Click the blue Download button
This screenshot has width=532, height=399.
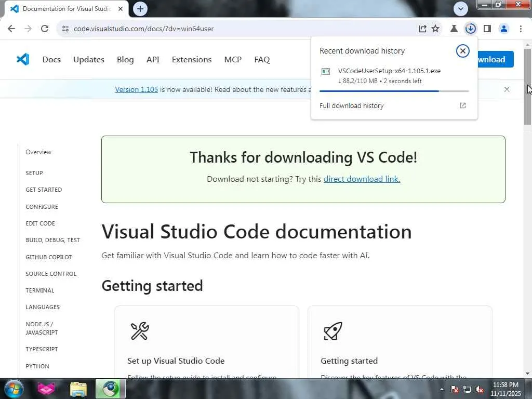pos(495,59)
